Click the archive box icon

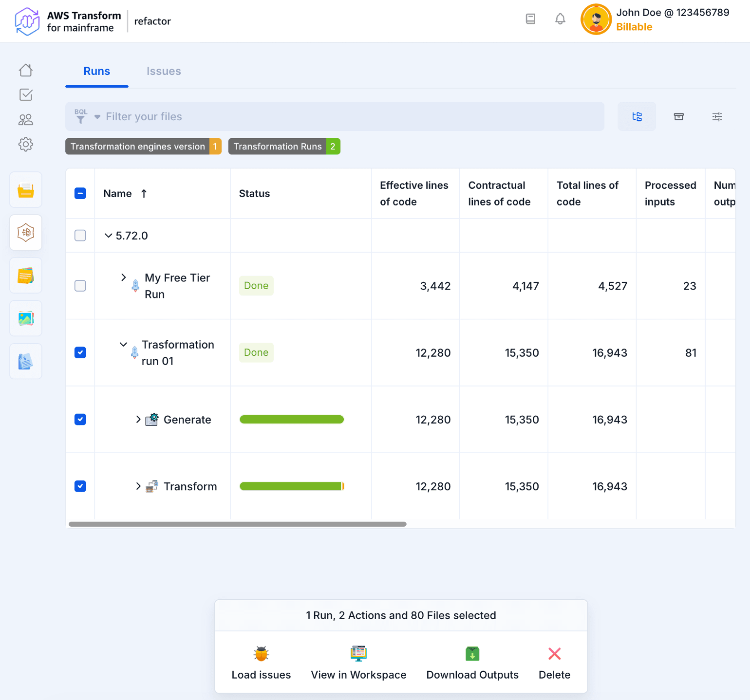click(678, 117)
